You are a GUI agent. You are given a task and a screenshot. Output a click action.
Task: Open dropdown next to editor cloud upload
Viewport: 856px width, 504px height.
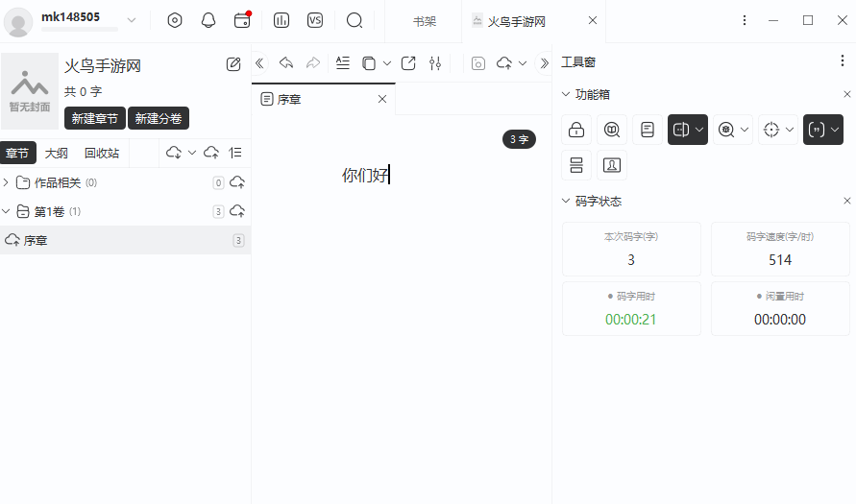523,63
